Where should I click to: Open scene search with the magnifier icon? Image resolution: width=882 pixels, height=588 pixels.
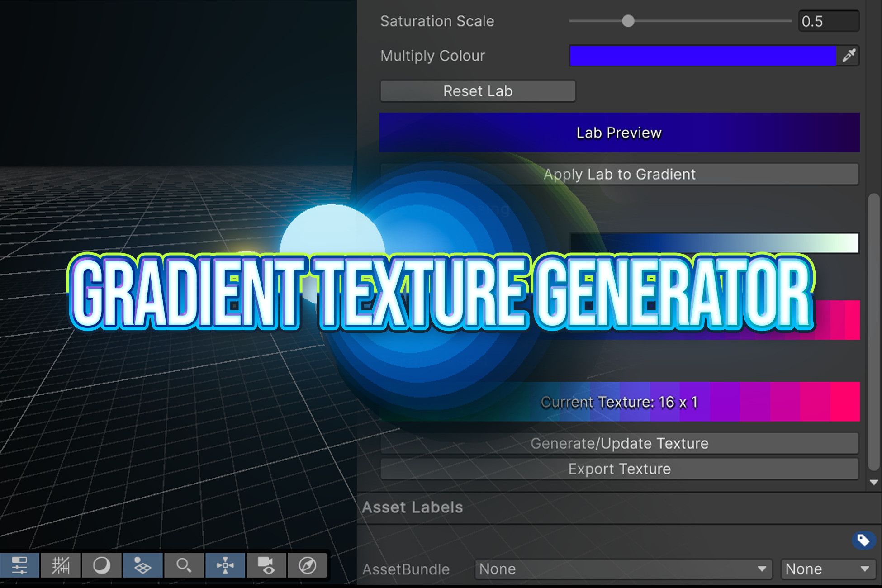(183, 565)
